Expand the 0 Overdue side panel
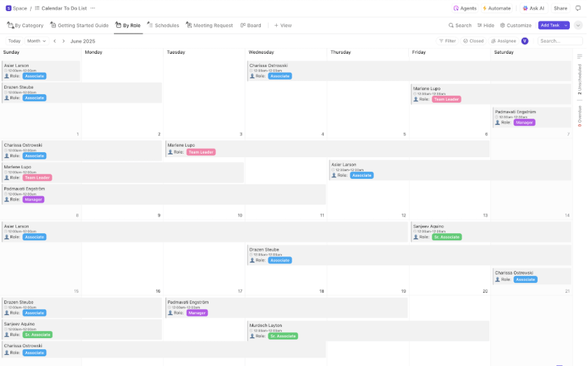Screen dimensions: 588x366 coord(580,116)
